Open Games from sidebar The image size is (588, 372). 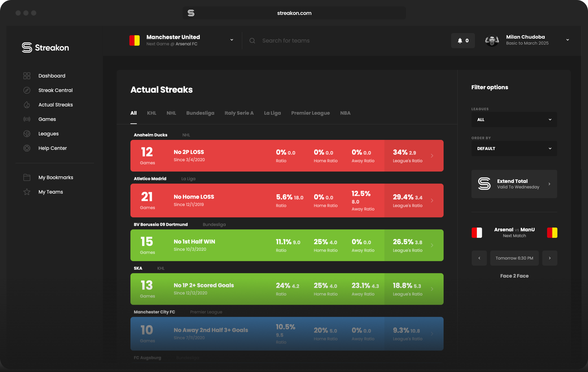point(47,119)
